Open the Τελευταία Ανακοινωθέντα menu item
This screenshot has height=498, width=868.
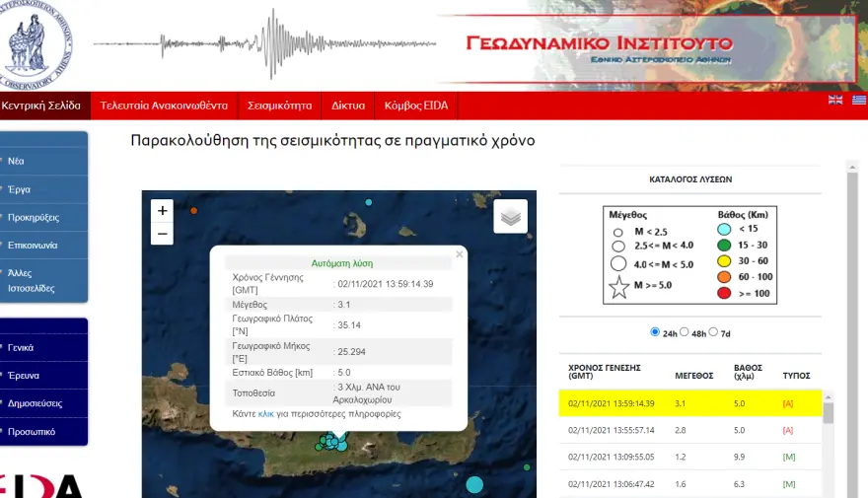click(164, 106)
